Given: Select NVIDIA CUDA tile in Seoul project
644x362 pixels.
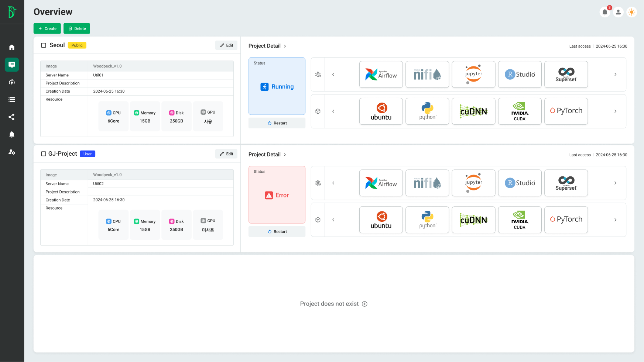Looking at the screenshot, I should (x=520, y=111).
